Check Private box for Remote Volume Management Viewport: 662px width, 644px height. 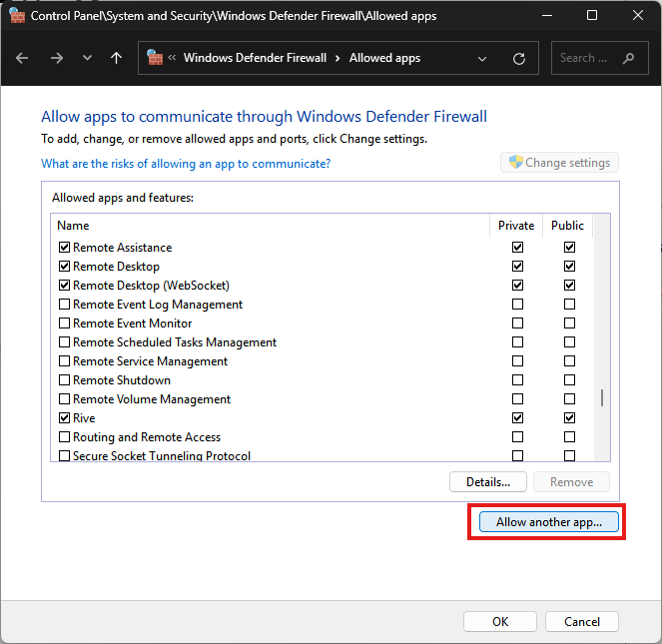point(517,399)
